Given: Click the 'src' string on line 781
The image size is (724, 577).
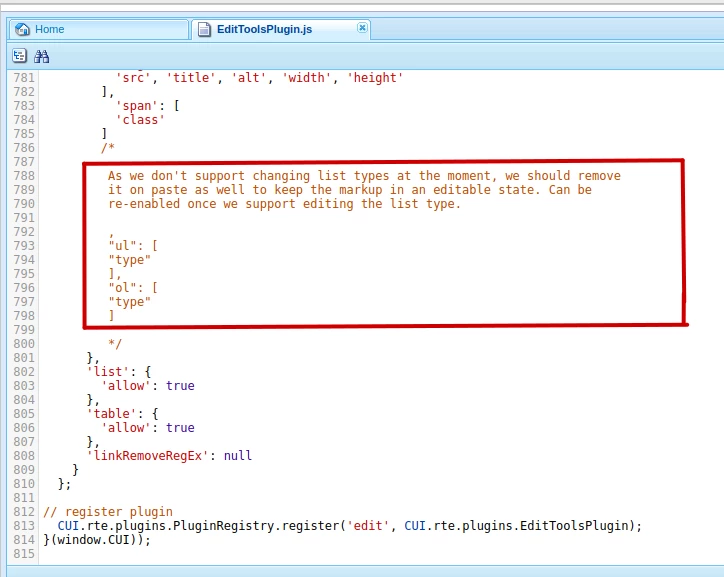Looking at the screenshot, I should coord(133,78).
